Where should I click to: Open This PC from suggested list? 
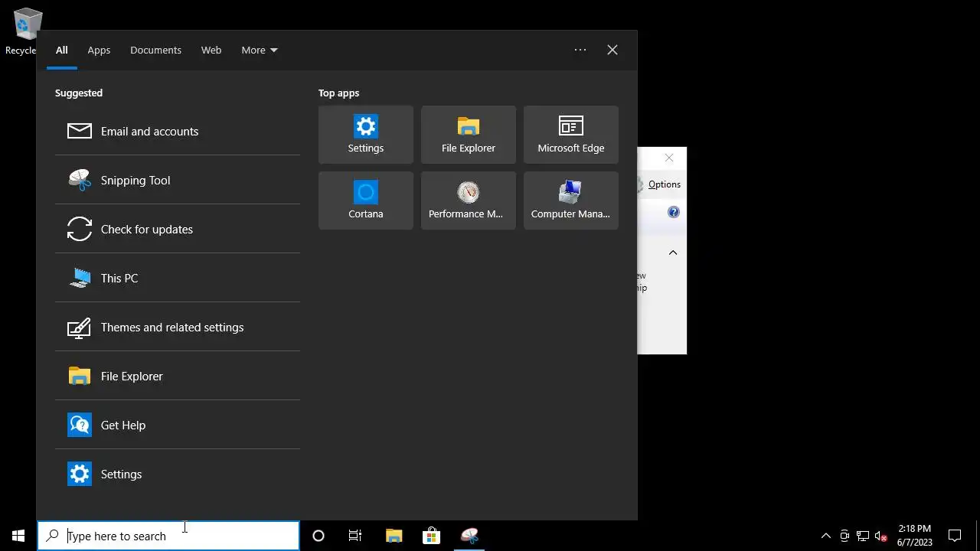tap(178, 278)
